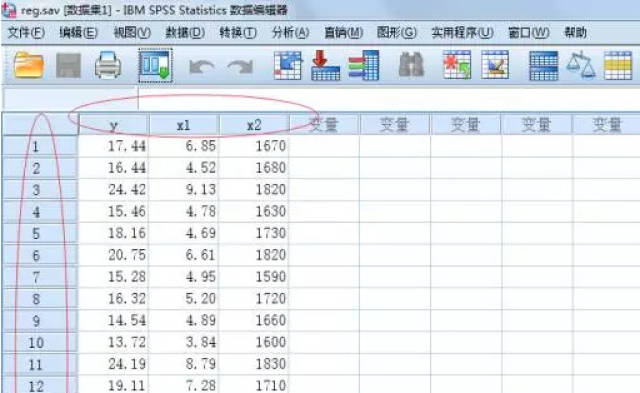This screenshot has width=640, height=393.
Task: Click the Print icon in the toolbar
Action: (108, 65)
